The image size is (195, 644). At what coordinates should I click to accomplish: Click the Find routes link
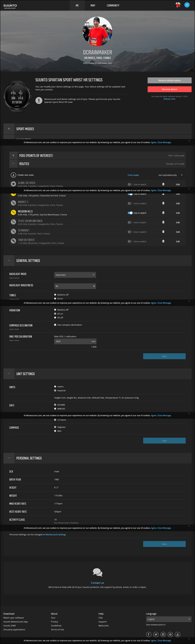coord(133,175)
